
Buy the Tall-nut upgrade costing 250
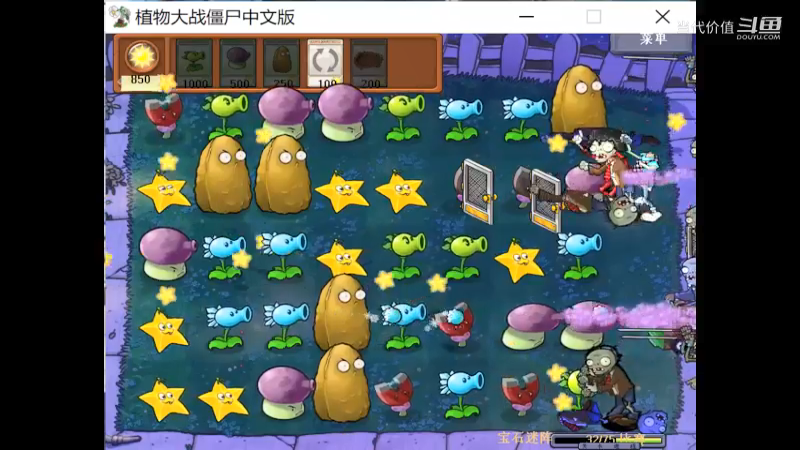pos(281,63)
